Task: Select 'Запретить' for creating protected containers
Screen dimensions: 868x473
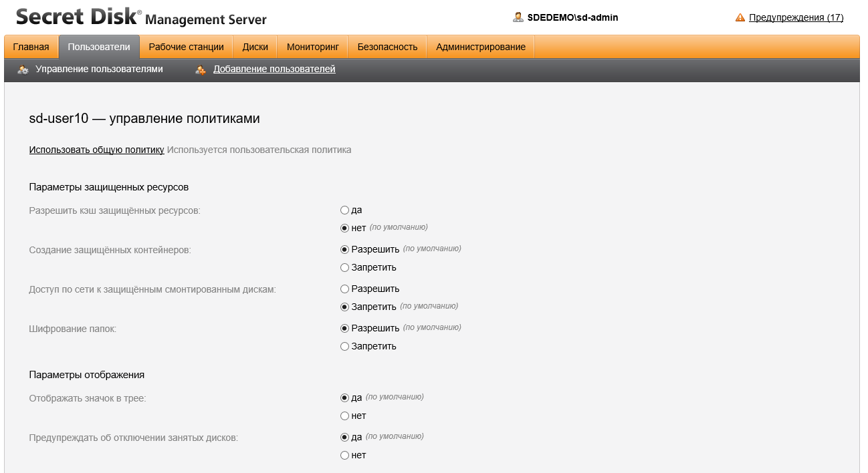Action: pos(345,268)
